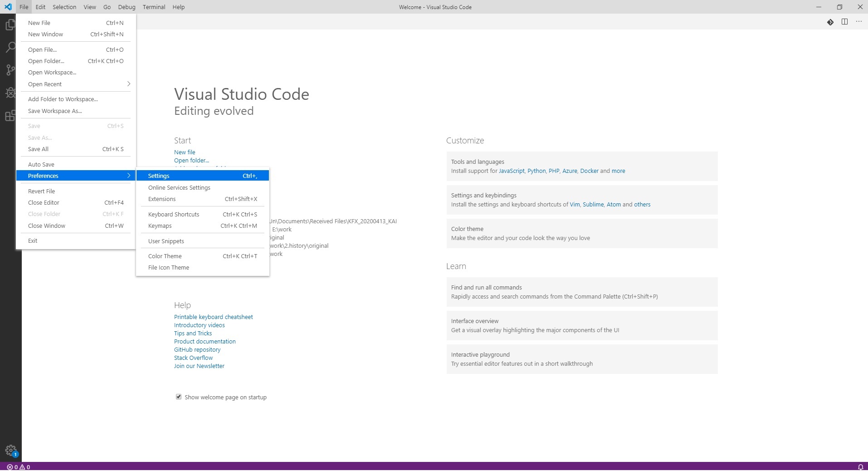Toggle Auto Save in File menu
Image resolution: width=868 pixels, height=471 pixels.
(x=76, y=164)
